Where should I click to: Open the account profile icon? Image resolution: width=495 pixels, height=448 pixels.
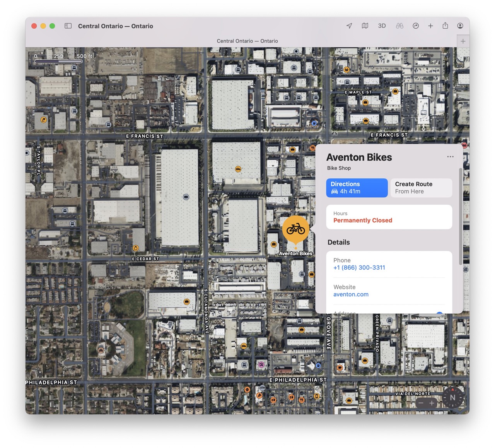point(460,26)
